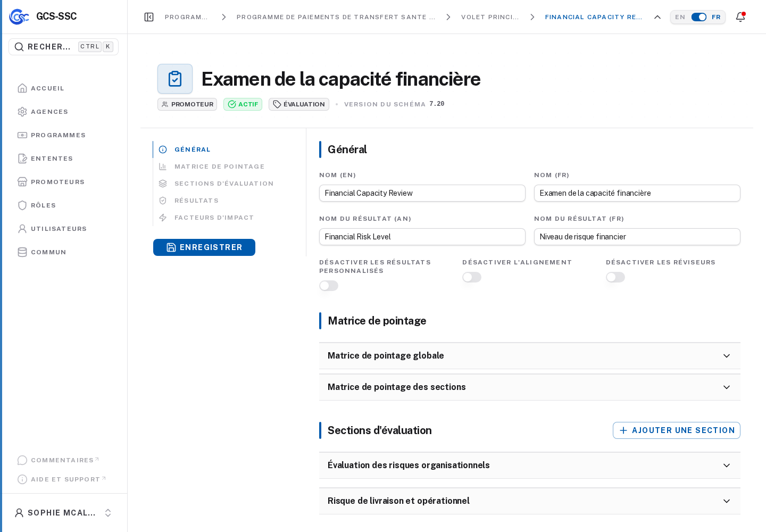Open Programmes in the sidebar
Screen dimensions: 766x532
[x=58, y=135]
